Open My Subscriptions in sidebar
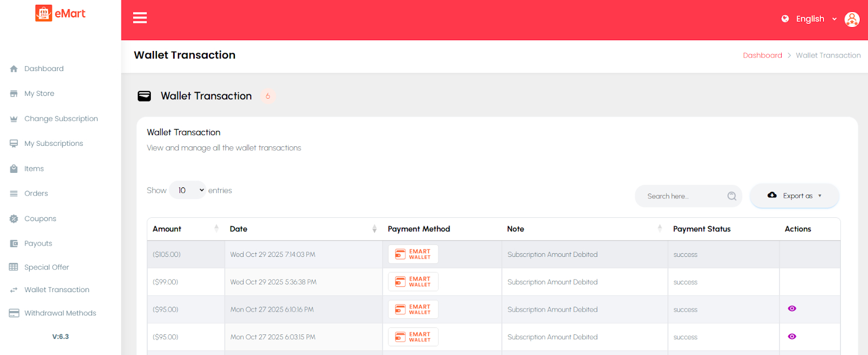The image size is (868, 355). [54, 144]
